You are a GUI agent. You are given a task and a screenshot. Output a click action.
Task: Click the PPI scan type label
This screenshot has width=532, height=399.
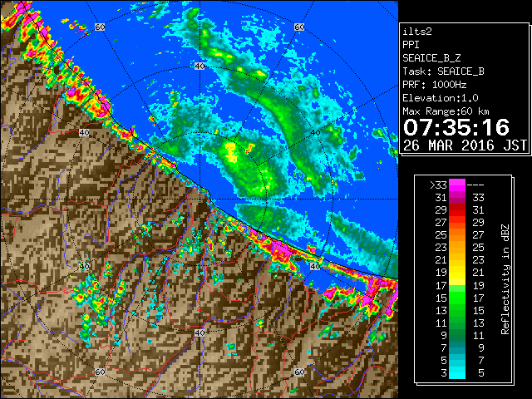411,45
